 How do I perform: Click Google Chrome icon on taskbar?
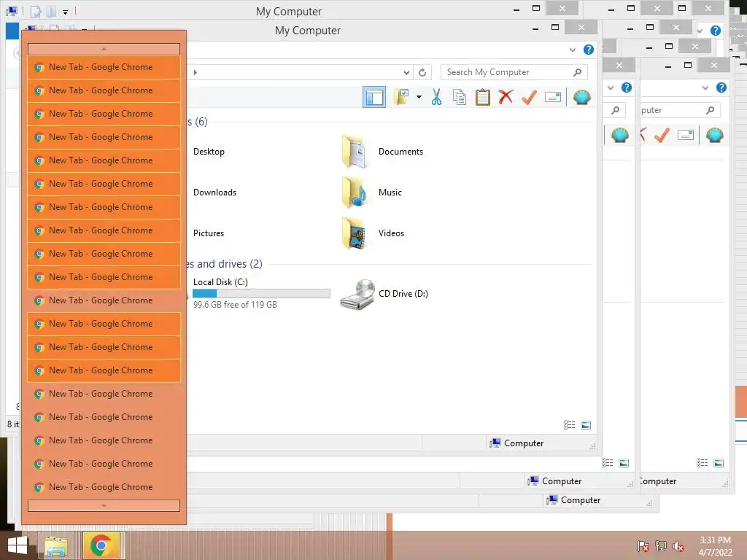click(x=101, y=545)
